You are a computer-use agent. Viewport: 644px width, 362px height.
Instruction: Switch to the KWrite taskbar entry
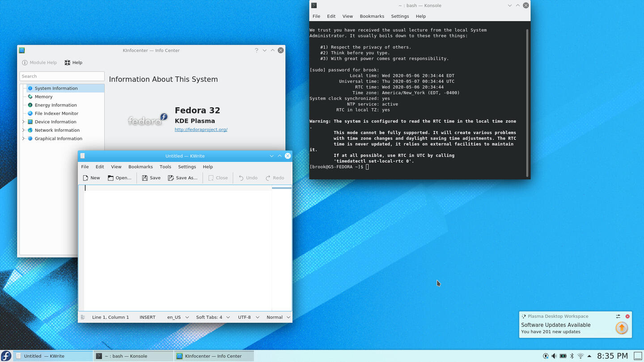[x=53, y=356]
